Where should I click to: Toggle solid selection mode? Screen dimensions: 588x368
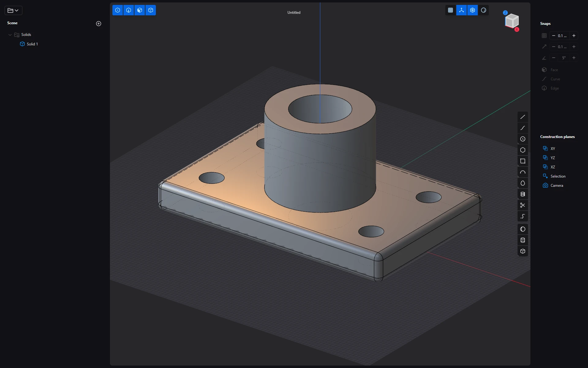click(x=151, y=10)
